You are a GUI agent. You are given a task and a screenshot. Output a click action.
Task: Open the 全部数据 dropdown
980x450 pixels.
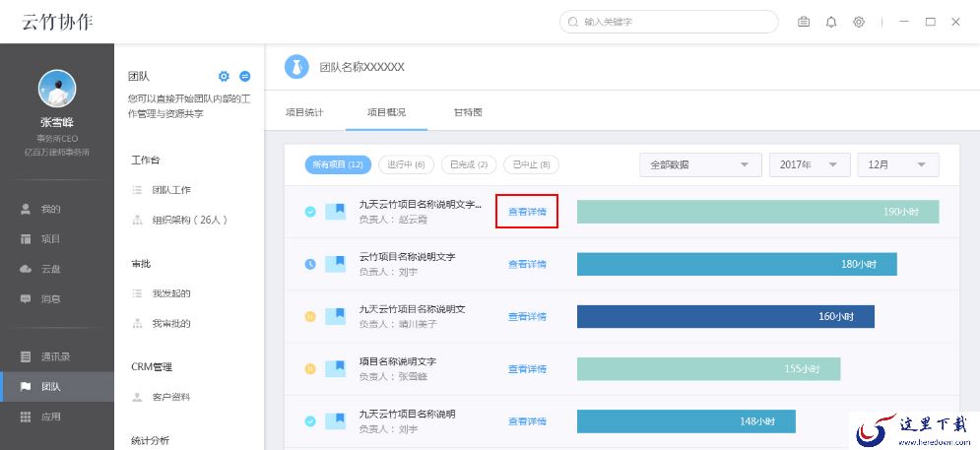point(700,165)
